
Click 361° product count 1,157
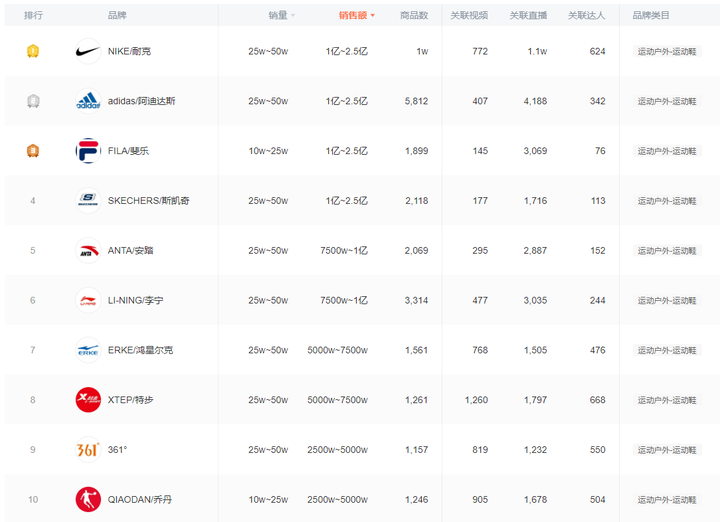[x=416, y=449]
